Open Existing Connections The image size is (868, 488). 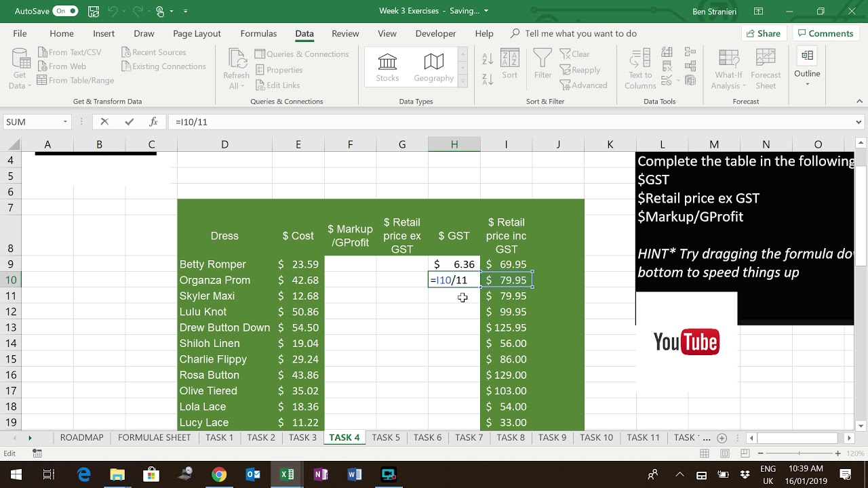[x=163, y=66]
